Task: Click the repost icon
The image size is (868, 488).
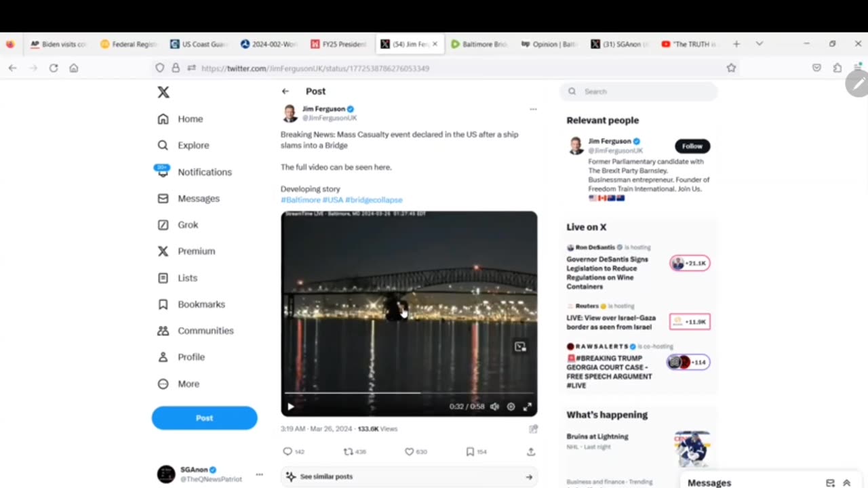Action: (348, 451)
